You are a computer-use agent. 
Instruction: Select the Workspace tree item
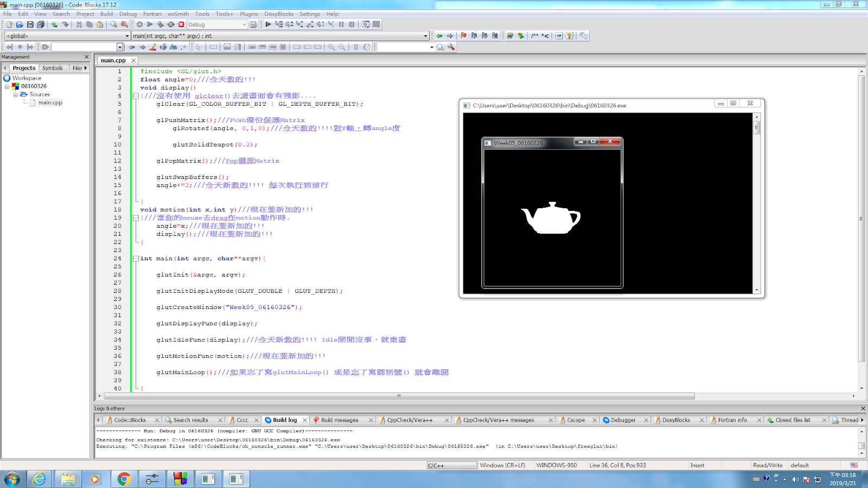point(27,78)
